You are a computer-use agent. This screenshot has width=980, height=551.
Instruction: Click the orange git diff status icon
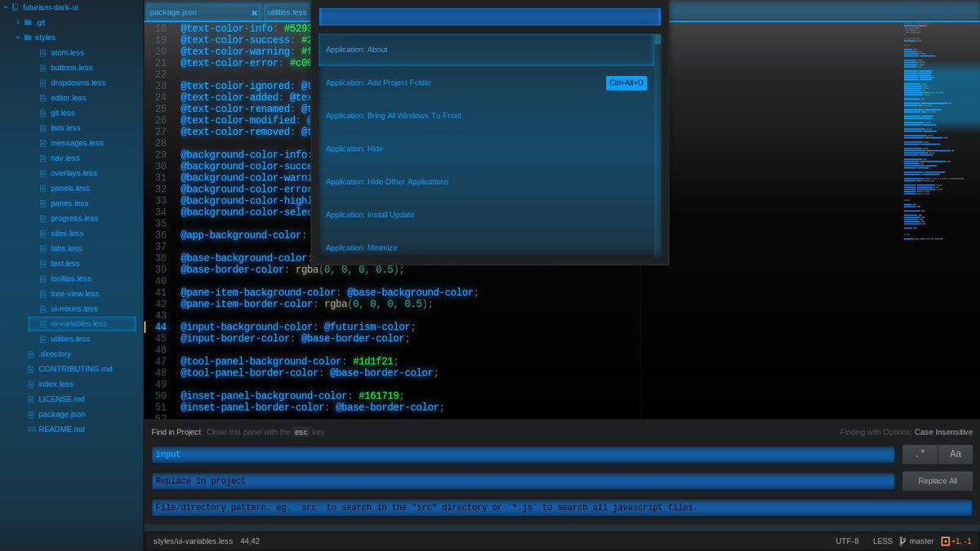pyautogui.click(x=946, y=541)
